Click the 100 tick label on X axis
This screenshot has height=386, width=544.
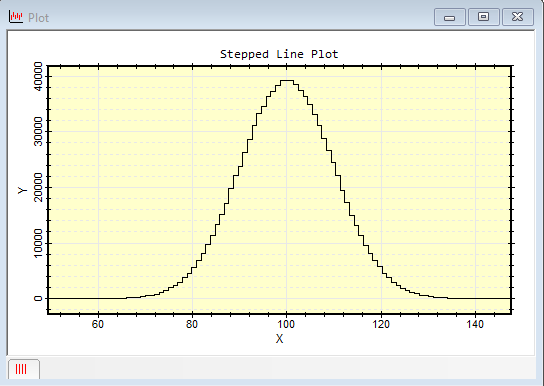pos(286,324)
